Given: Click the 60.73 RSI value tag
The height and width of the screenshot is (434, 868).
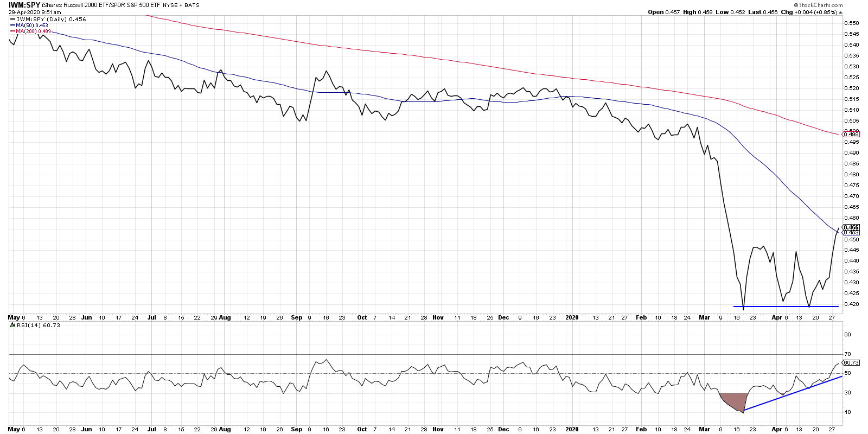Looking at the screenshot, I should click(851, 362).
